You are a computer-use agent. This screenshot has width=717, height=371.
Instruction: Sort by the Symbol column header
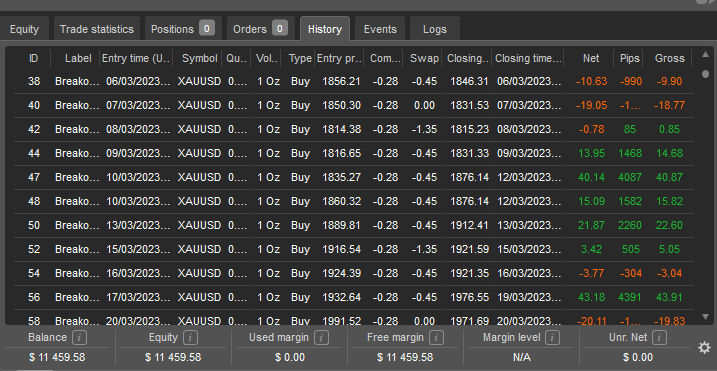coord(199,58)
